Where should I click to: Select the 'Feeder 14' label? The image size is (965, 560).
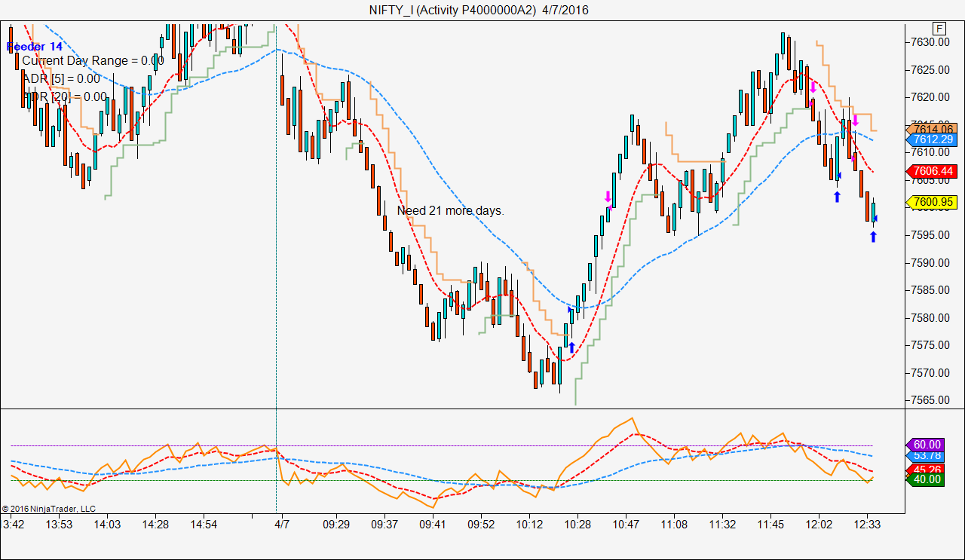pos(35,47)
